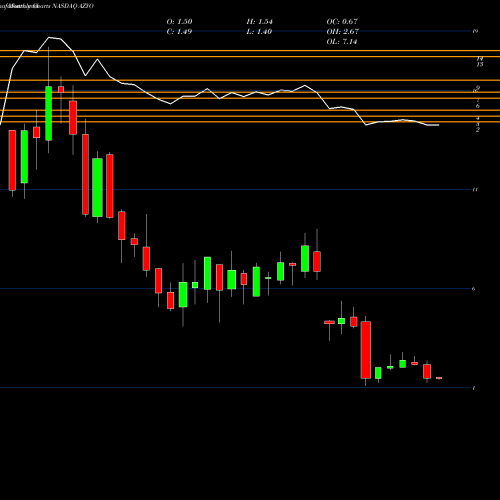Select the OL: 7.14 reading

342,42
